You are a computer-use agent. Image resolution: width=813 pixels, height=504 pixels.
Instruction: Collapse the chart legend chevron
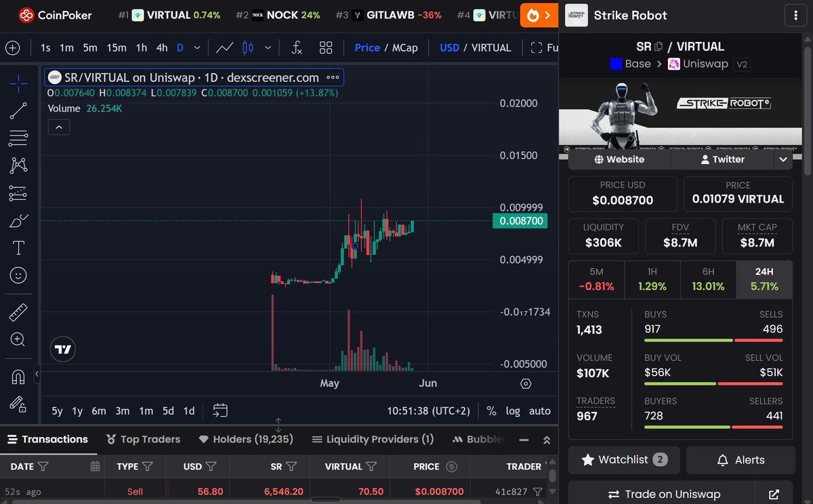point(59,127)
